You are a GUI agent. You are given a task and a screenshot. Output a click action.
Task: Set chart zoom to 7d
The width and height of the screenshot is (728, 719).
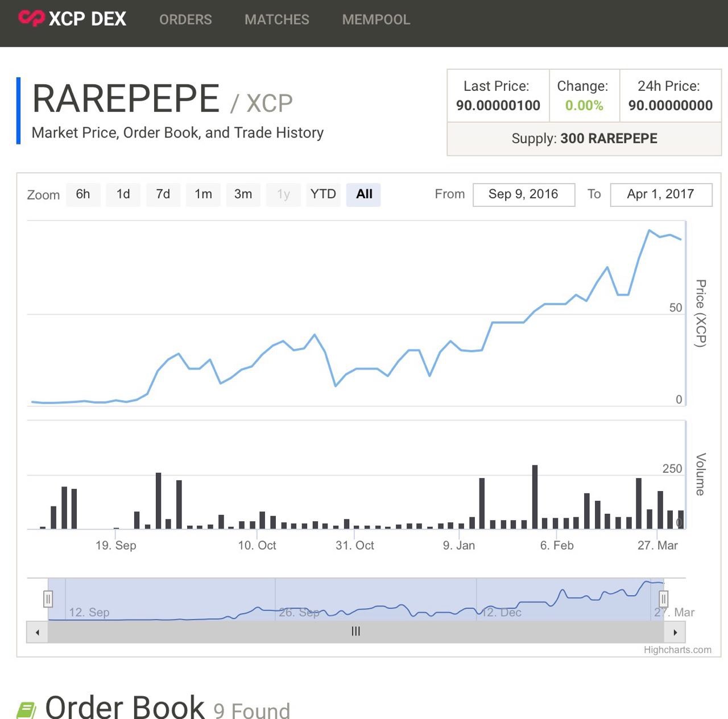[163, 194]
